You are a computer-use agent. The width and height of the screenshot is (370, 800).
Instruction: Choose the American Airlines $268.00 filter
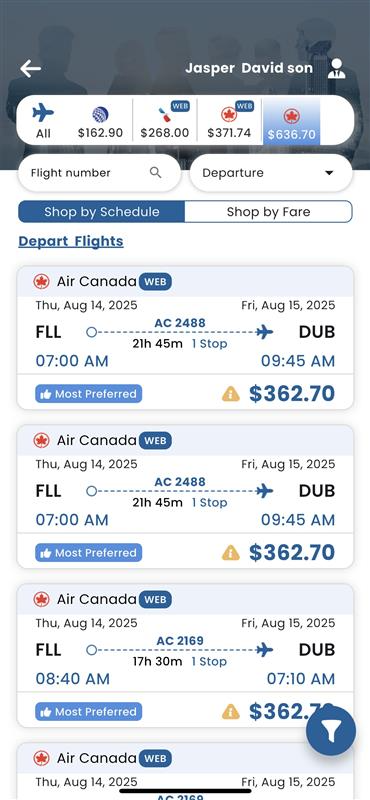pyautogui.click(x=165, y=122)
